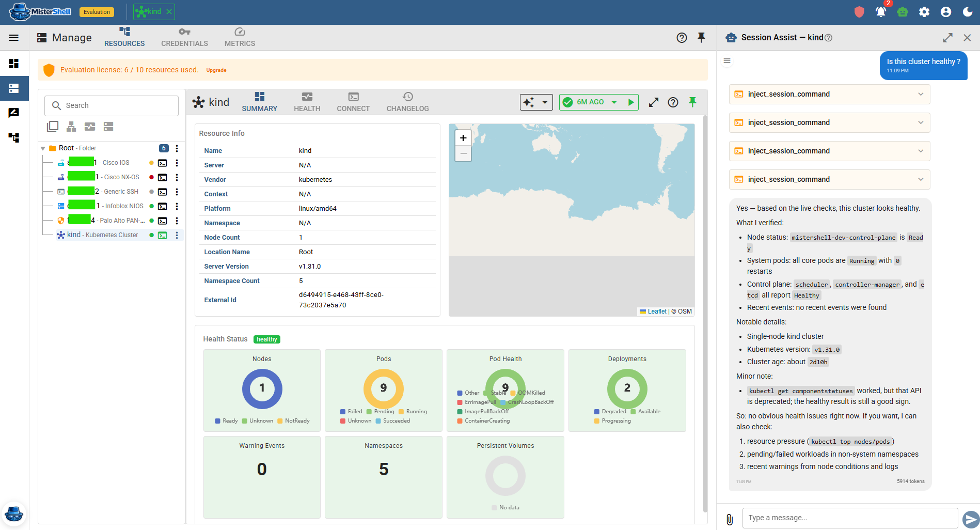Open the HEALTH tab of kind
Screen dimensions: 980x530
pyautogui.click(x=307, y=102)
